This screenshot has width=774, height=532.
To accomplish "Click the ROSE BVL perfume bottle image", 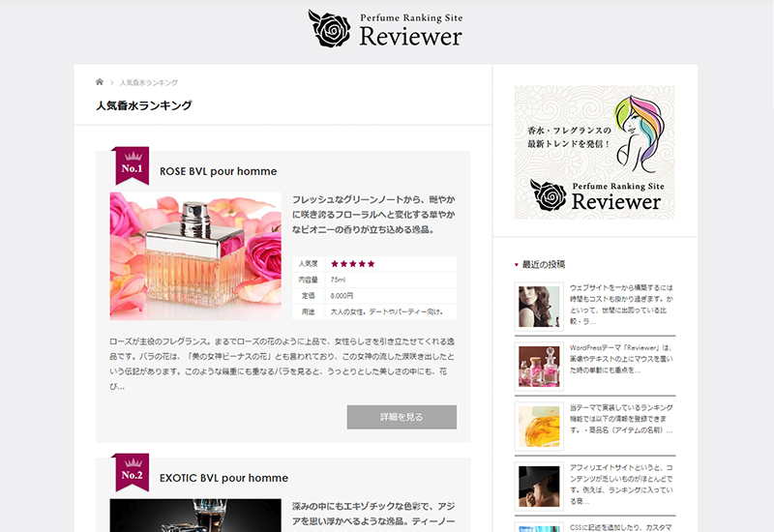I will (x=195, y=256).
